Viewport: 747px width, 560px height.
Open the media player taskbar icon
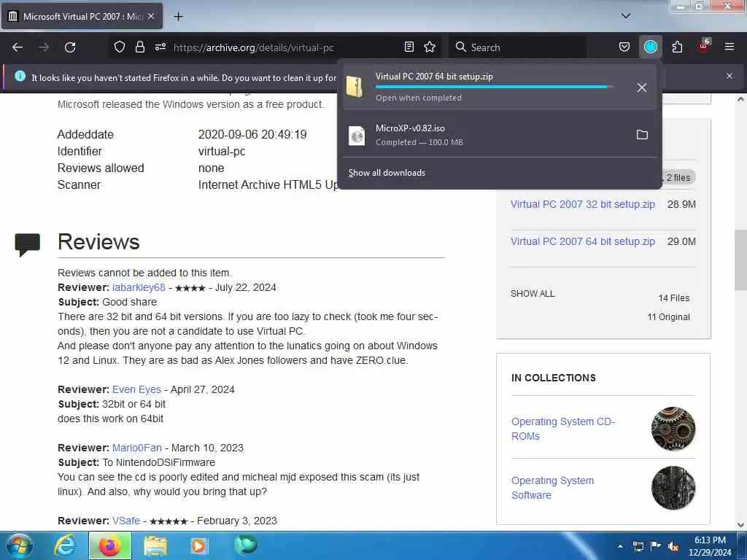[x=198, y=545]
